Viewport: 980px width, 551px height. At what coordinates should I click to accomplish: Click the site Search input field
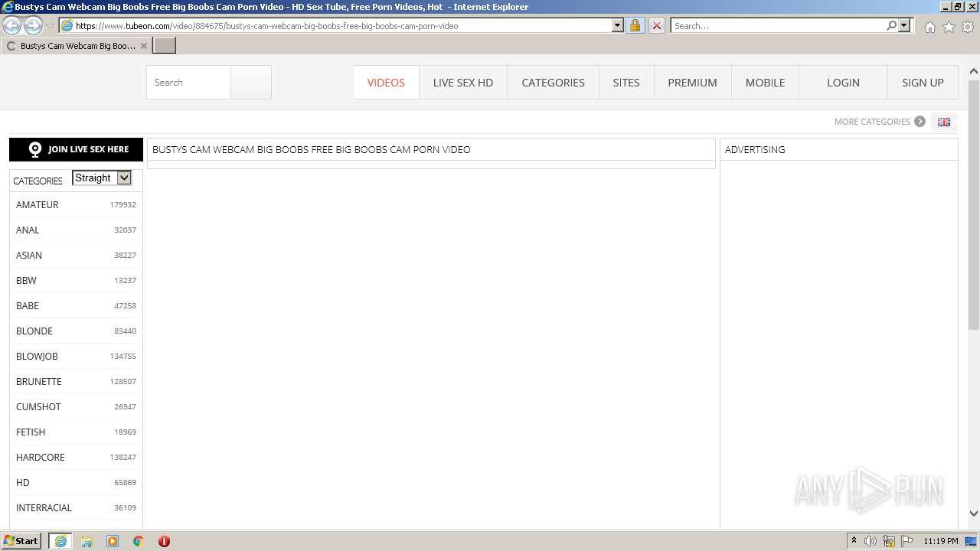188,83
